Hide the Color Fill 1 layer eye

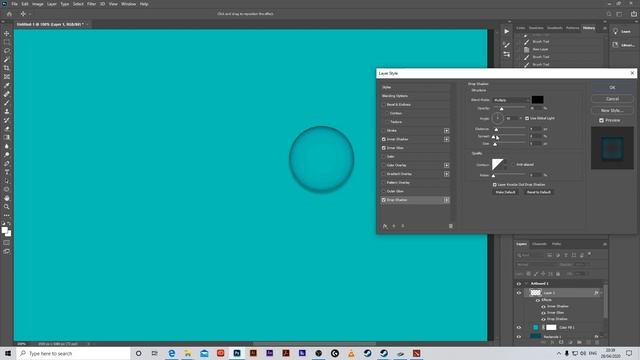pyautogui.click(x=519, y=327)
